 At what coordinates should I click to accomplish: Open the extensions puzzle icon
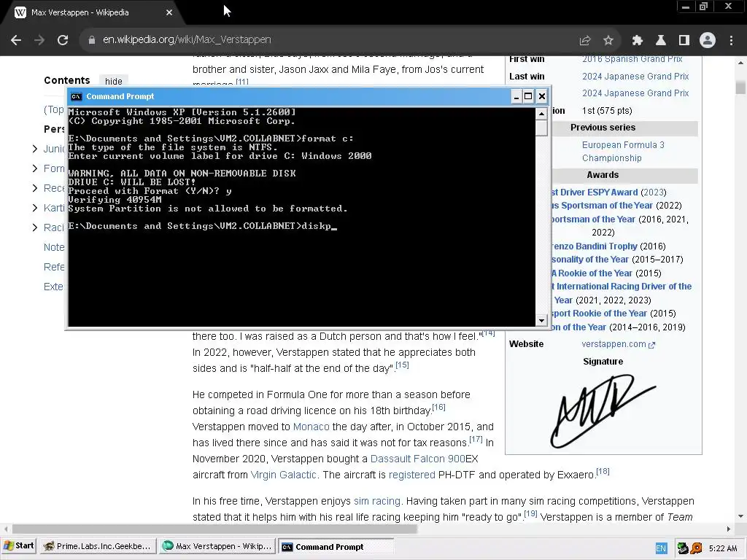[638, 41]
